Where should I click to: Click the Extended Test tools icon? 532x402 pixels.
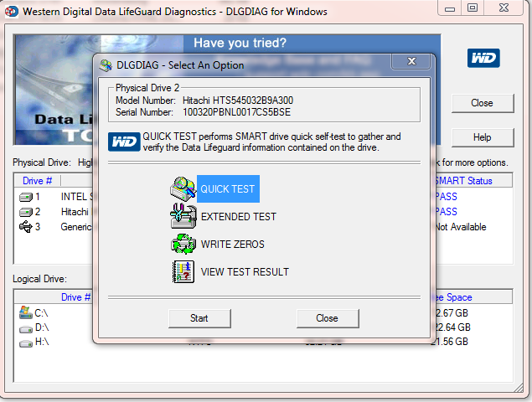click(x=183, y=216)
